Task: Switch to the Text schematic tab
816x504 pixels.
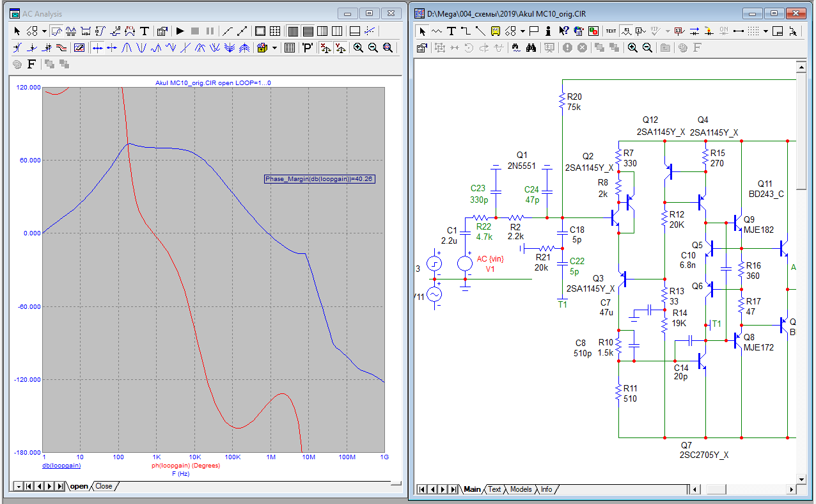Action: click(494, 489)
